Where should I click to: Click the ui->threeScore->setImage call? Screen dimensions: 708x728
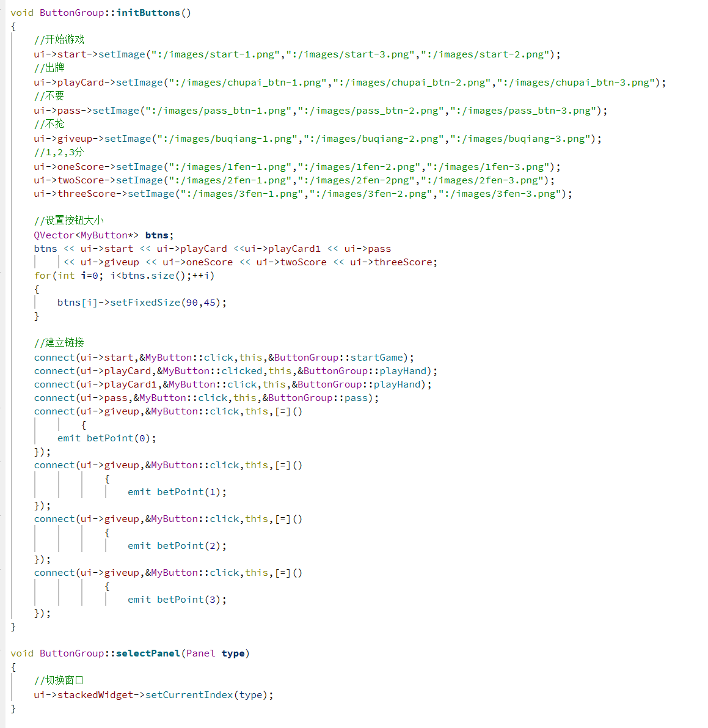303,194
